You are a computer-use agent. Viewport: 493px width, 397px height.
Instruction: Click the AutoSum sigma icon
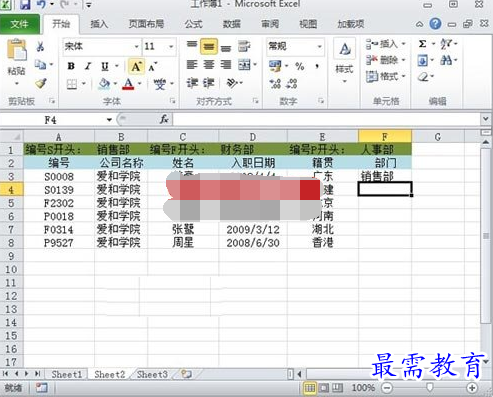click(422, 44)
